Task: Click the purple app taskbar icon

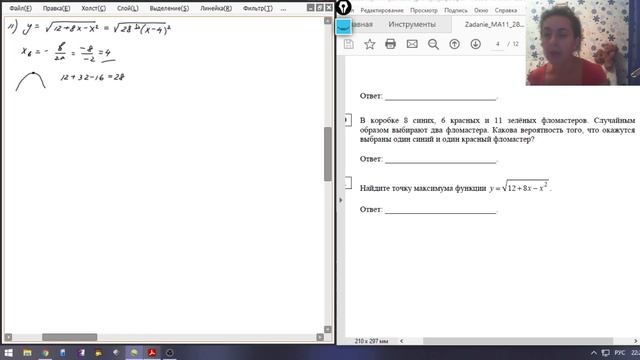Action: [81, 353]
